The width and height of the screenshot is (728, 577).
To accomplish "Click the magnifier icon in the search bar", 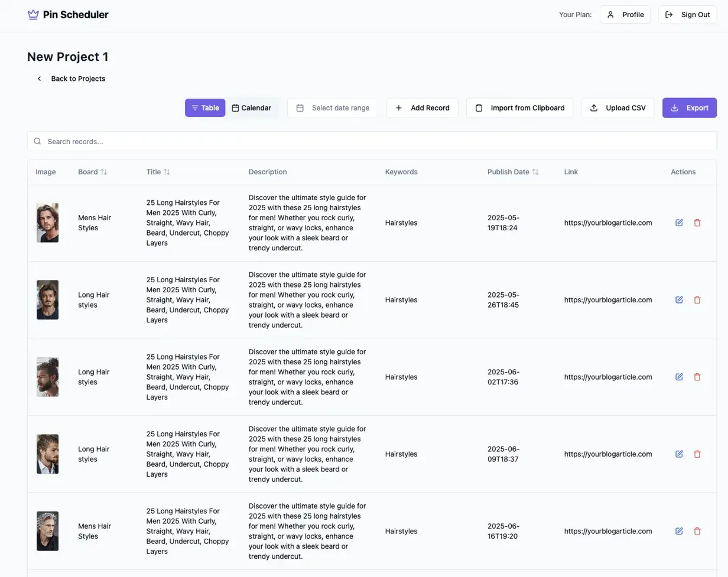I will (38, 142).
